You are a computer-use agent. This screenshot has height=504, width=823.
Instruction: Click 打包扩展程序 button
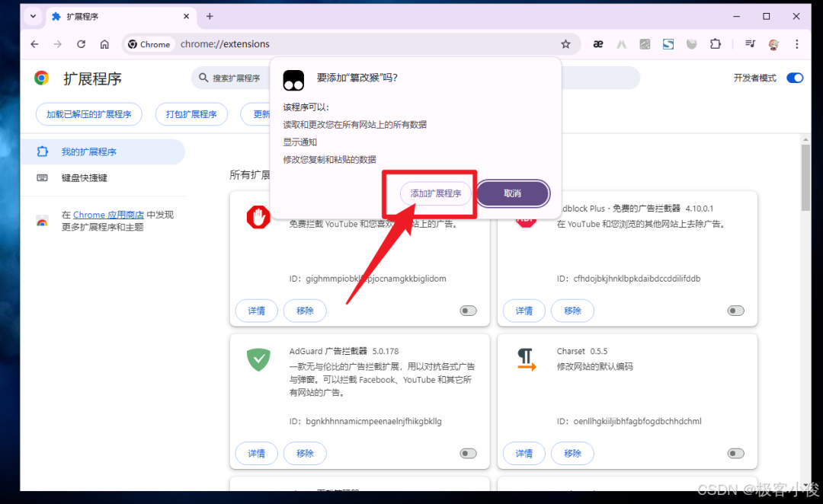point(191,114)
